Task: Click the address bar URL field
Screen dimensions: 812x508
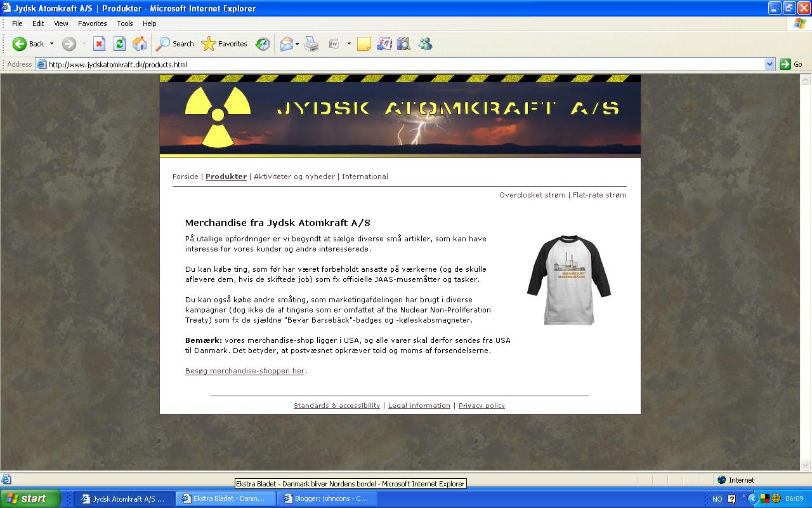Action: coord(406,64)
